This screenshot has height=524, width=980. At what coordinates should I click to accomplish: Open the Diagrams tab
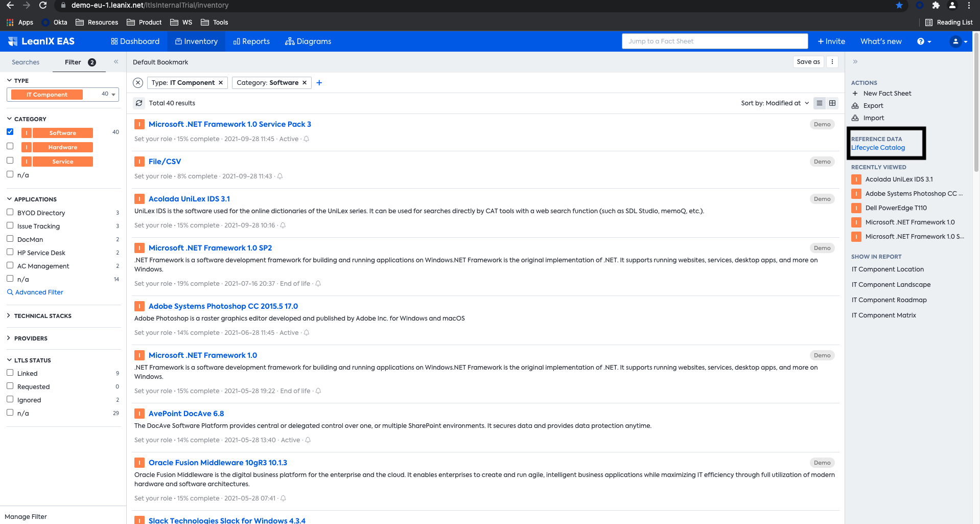(308, 41)
